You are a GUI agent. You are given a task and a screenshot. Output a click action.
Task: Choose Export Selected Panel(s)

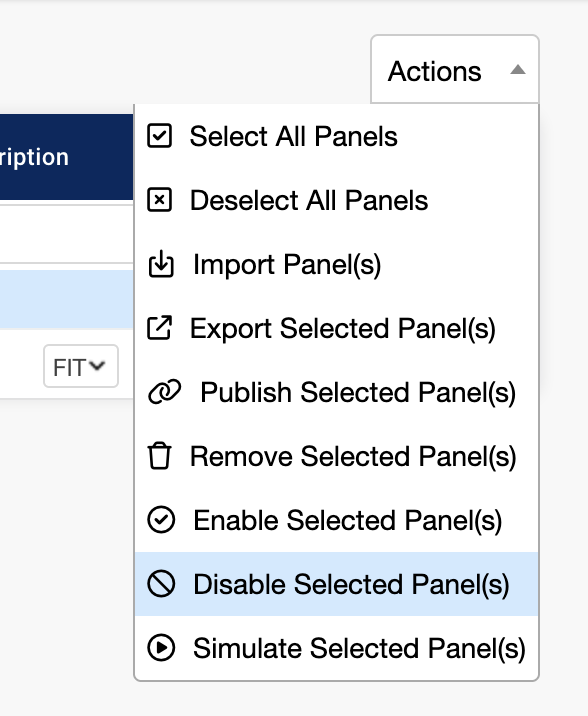pos(337,328)
